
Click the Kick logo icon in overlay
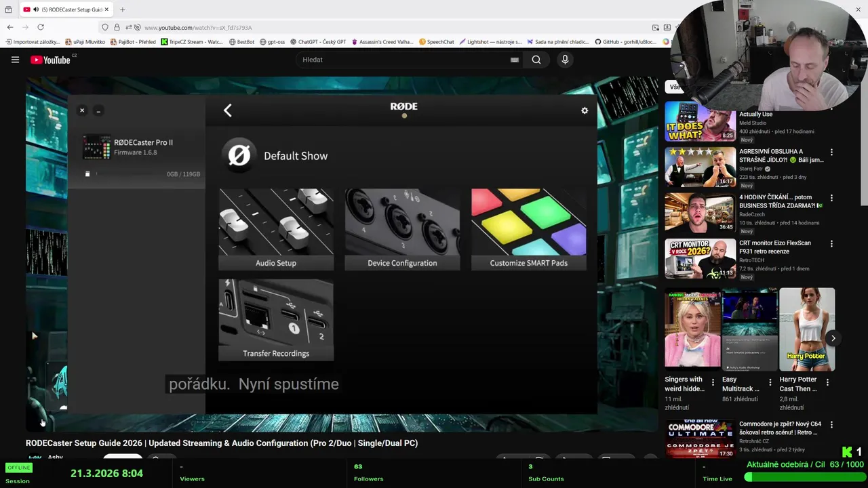847,452
